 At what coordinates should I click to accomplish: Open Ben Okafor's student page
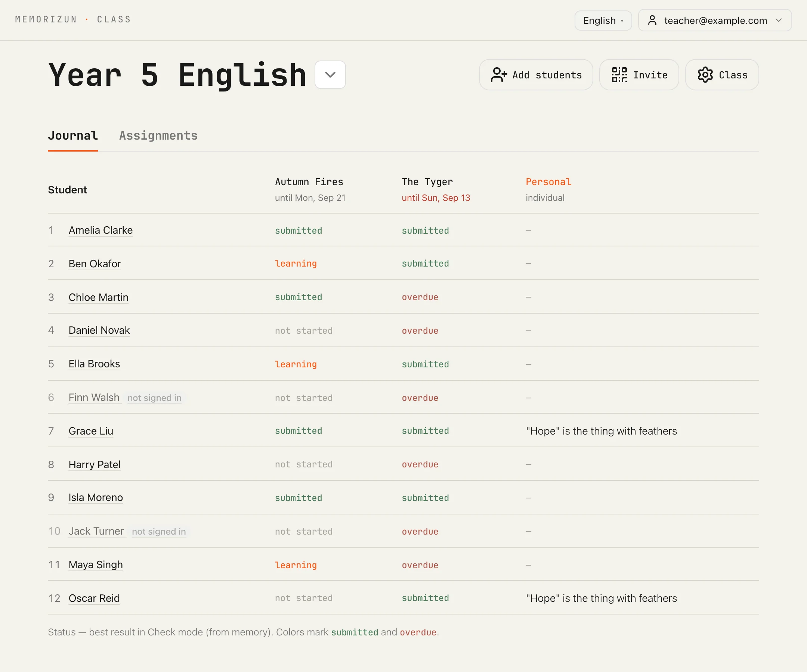tap(95, 264)
